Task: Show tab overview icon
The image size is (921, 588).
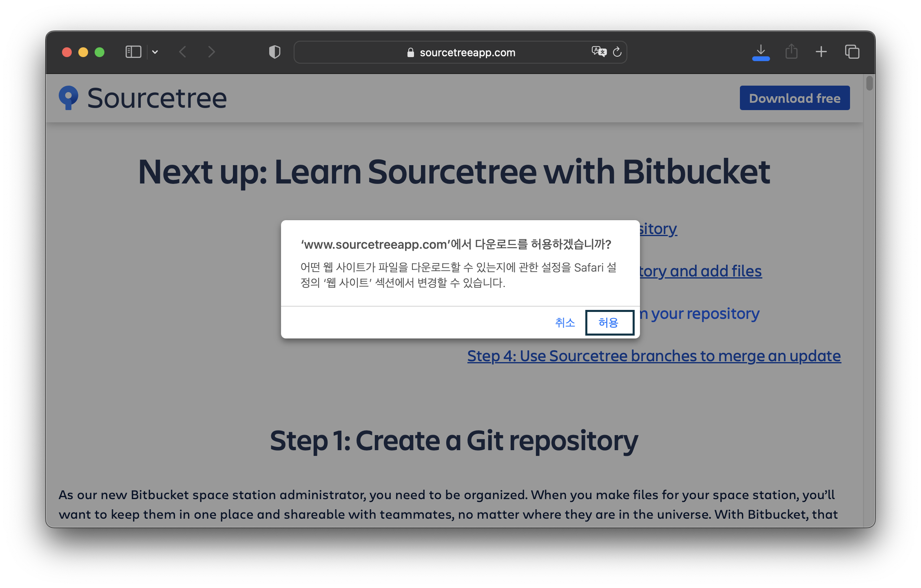Action: 852,52
